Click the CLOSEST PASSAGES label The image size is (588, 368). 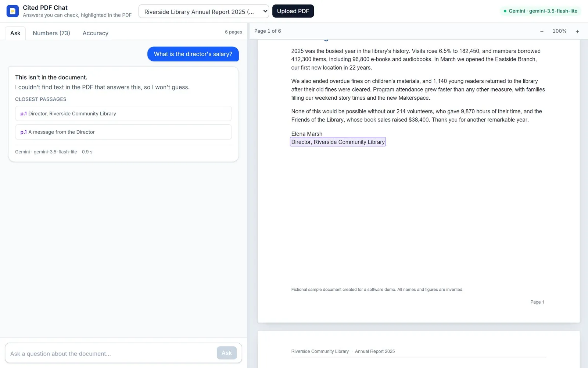click(41, 99)
